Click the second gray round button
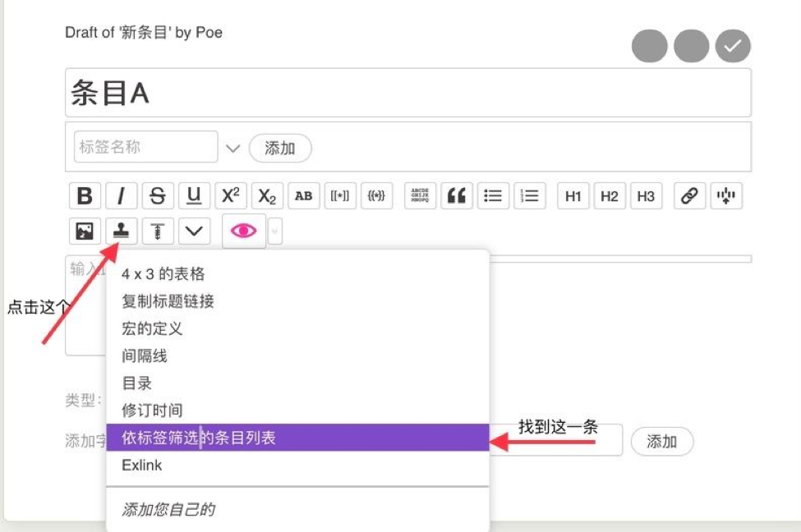The image size is (801, 532). click(x=691, y=46)
